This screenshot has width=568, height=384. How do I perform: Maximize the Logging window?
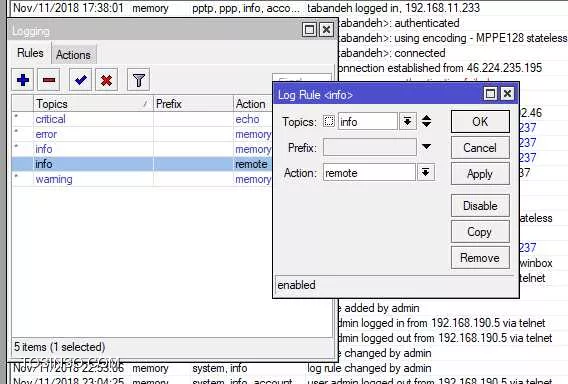309,30
